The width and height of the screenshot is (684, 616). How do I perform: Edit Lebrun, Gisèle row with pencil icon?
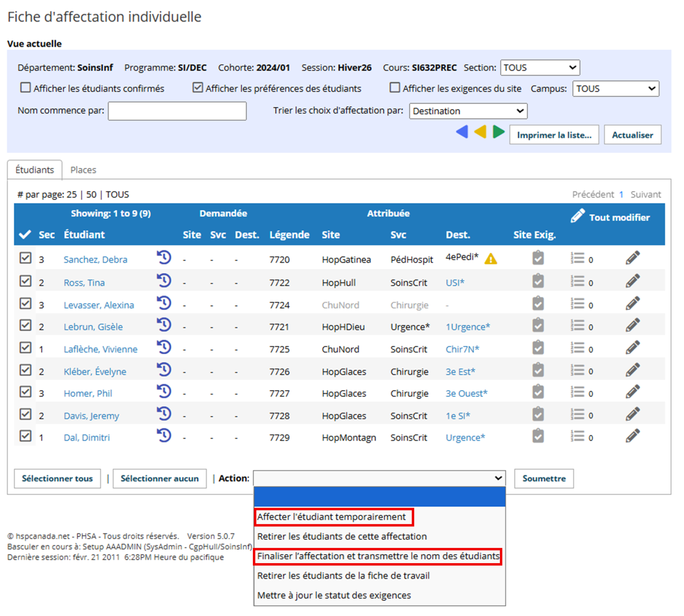[x=632, y=326]
